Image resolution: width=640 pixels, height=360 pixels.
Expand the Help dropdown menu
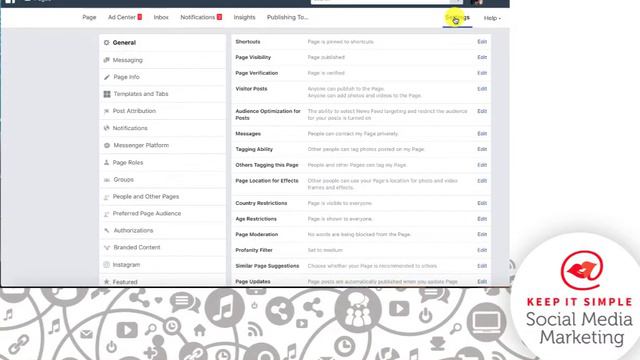[x=492, y=18]
